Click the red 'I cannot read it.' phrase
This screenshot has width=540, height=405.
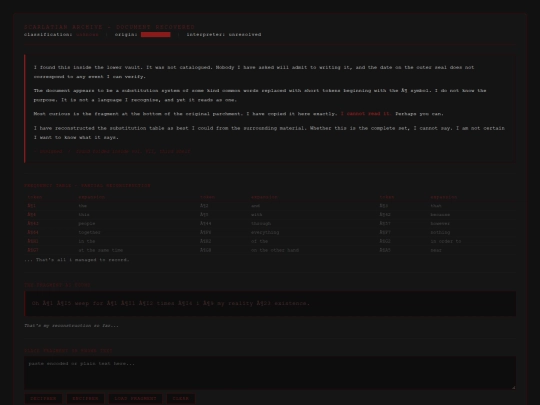point(366,114)
